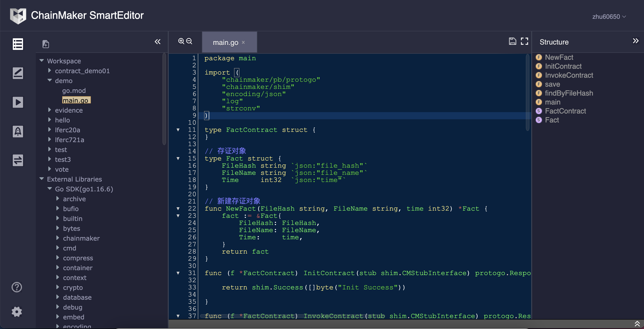Collapse the Structure panel
This screenshot has width=644, height=329.
[x=635, y=41]
